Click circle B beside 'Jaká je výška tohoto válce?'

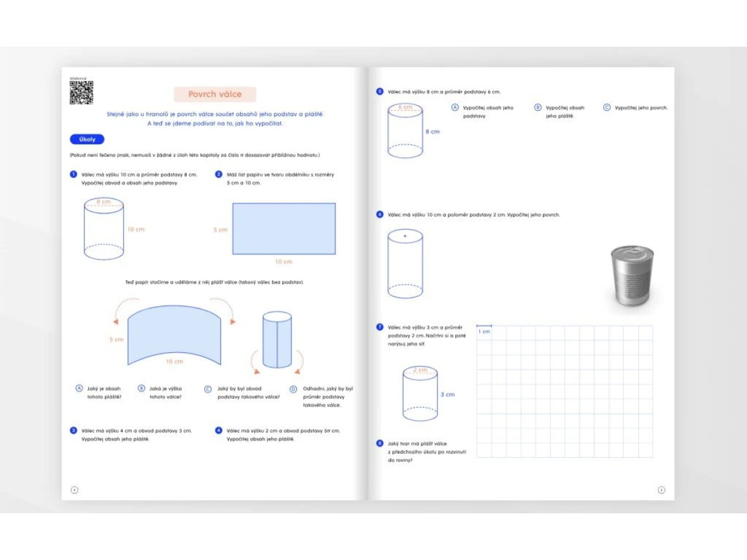coord(141,388)
